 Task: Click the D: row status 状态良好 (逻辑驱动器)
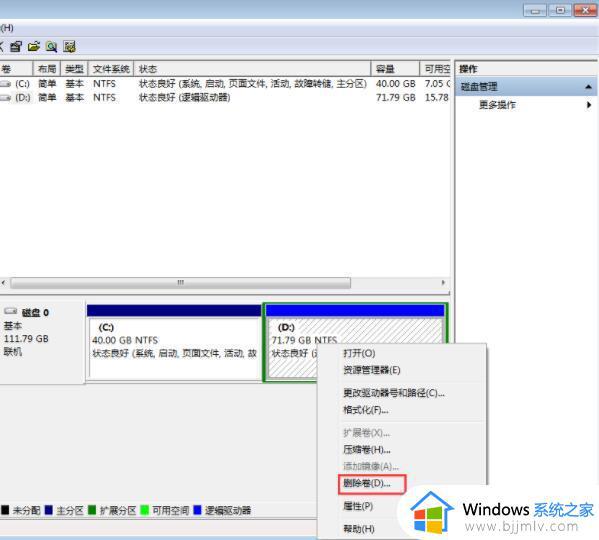click(184, 98)
